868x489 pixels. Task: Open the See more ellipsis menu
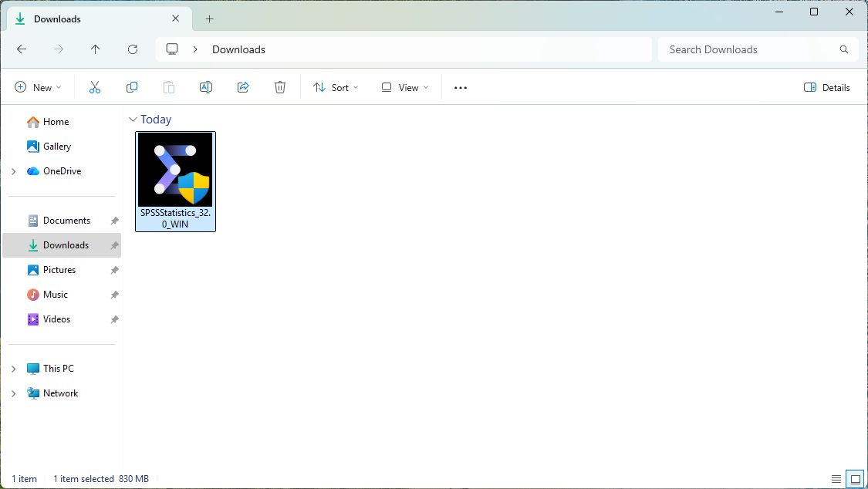coord(461,87)
